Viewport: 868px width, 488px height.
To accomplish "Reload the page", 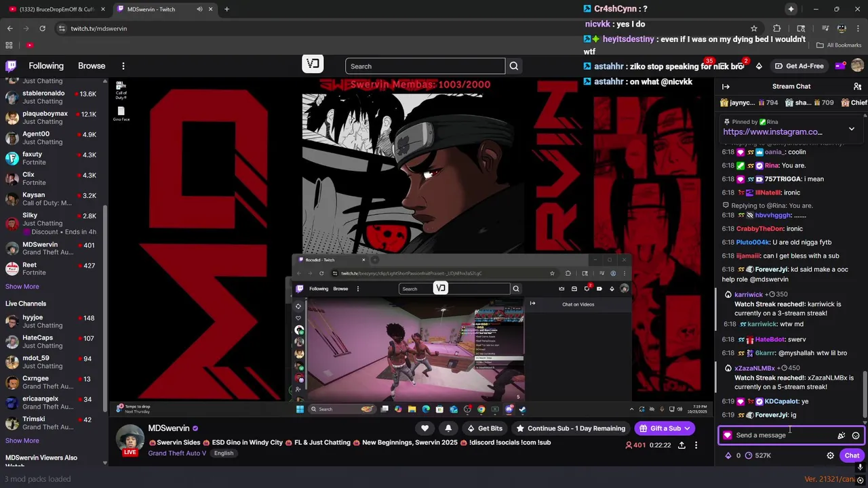I will pyautogui.click(x=42, y=28).
